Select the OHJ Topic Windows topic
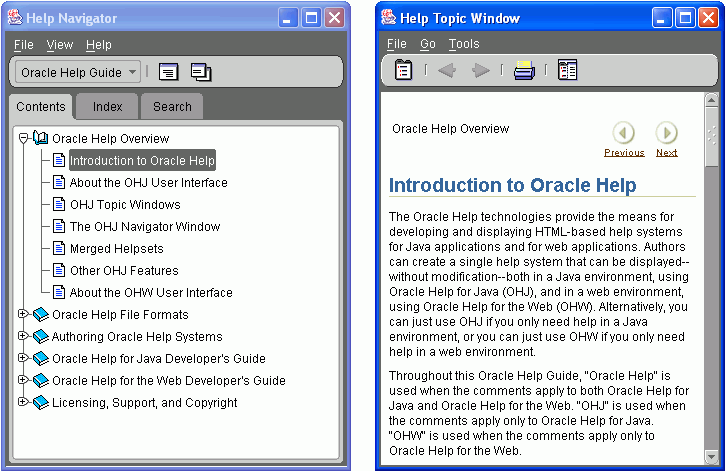The height and width of the screenshot is (471, 726). click(x=125, y=205)
